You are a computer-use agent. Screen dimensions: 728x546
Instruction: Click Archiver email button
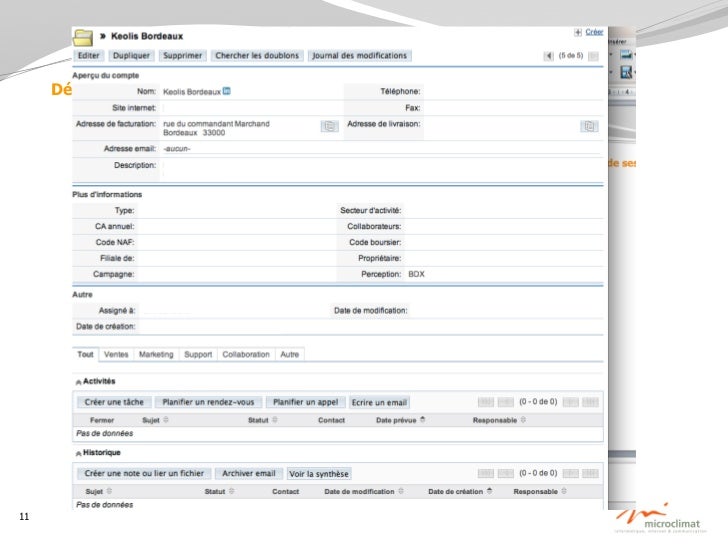249,474
